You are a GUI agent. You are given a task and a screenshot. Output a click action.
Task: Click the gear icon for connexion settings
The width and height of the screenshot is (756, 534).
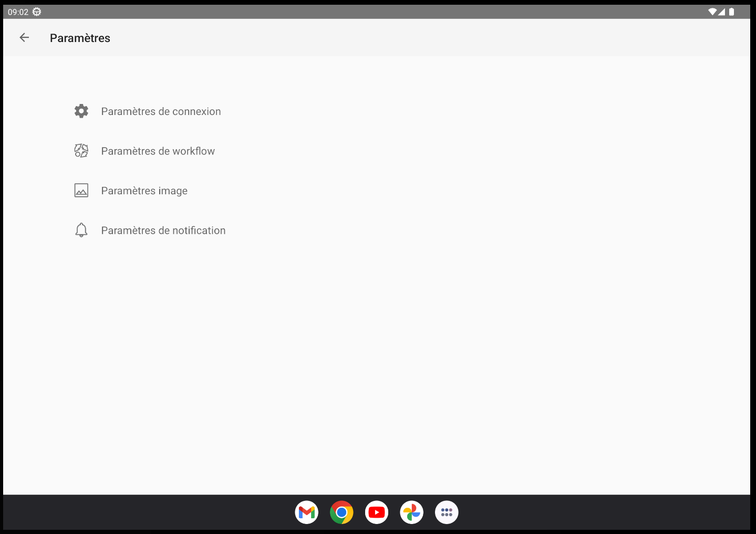[x=81, y=111]
